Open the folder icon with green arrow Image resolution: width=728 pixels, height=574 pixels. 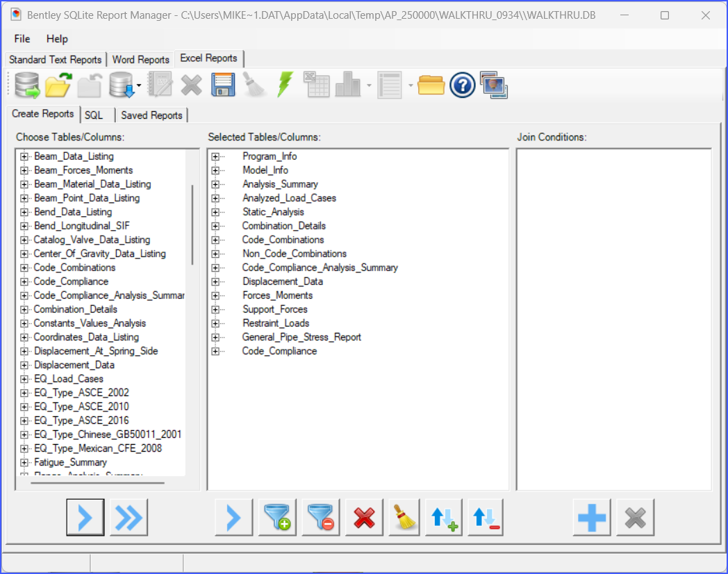[58, 85]
